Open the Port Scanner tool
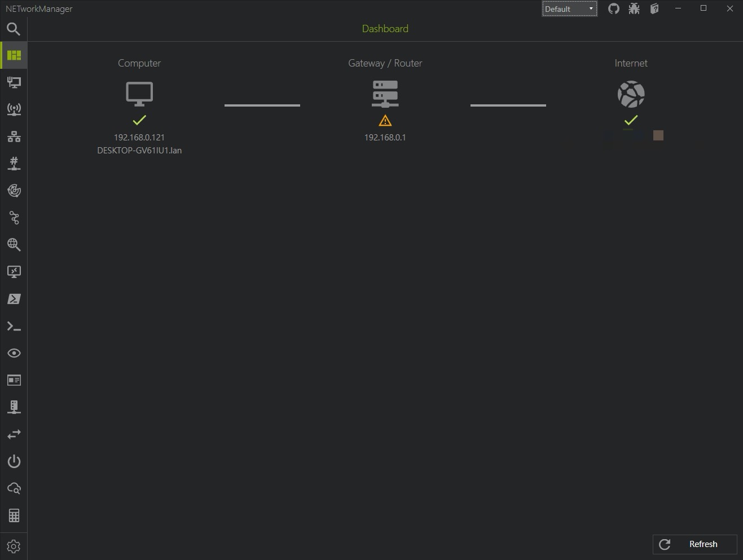Screen dimensions: 743x560 pos(14,164)
